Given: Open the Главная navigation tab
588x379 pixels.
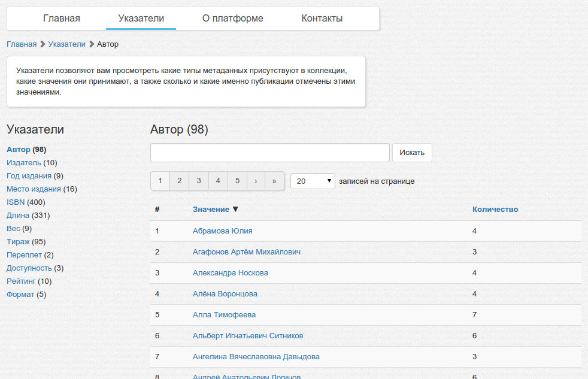Looking at the screenshot, I should click(62, 19).
